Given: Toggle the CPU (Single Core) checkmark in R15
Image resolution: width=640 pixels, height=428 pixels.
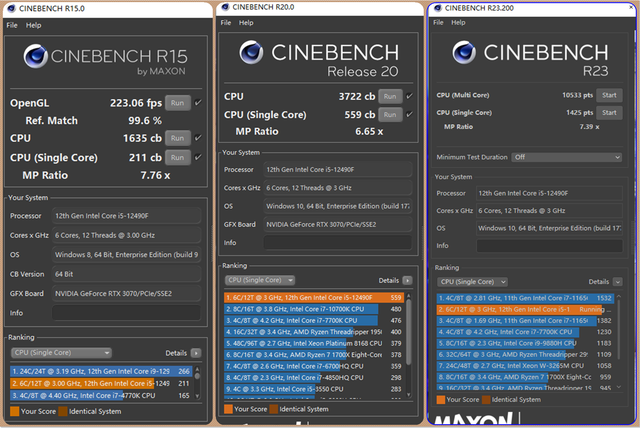Looking at the screenshot, I should tap(198, 156).
